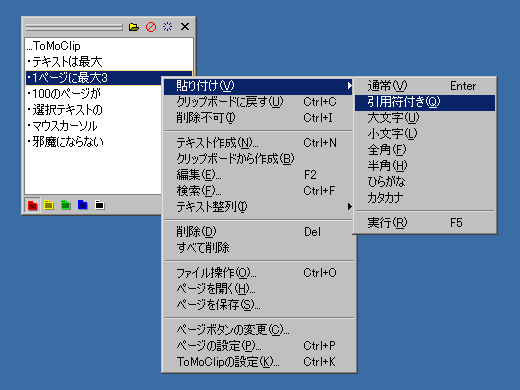This screenshot has width=520, height=390.
Task: Choose ページの設定(P)... menu entry
Action: tap(259, 346)
